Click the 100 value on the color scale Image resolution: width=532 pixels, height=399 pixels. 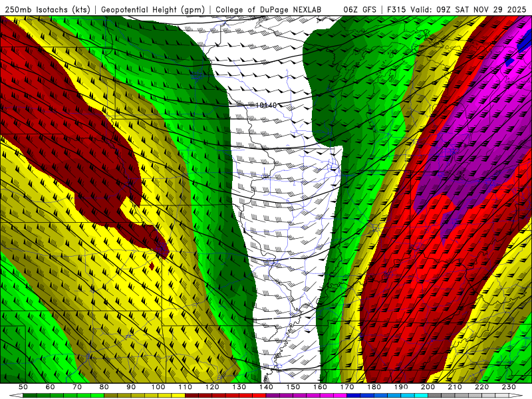pyautogui.click(x=158, y=387)
